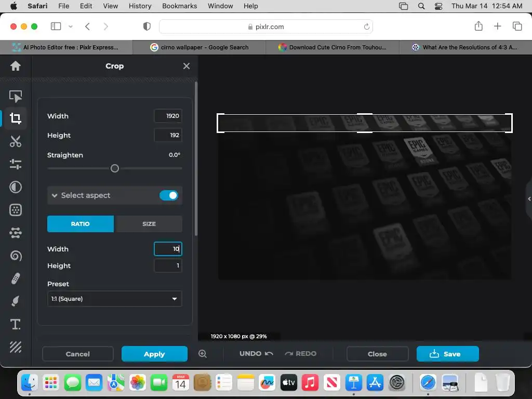Open the diagonal-lines element tool
This screenshot has width=532, height=399.
click(x=15, y=347)
